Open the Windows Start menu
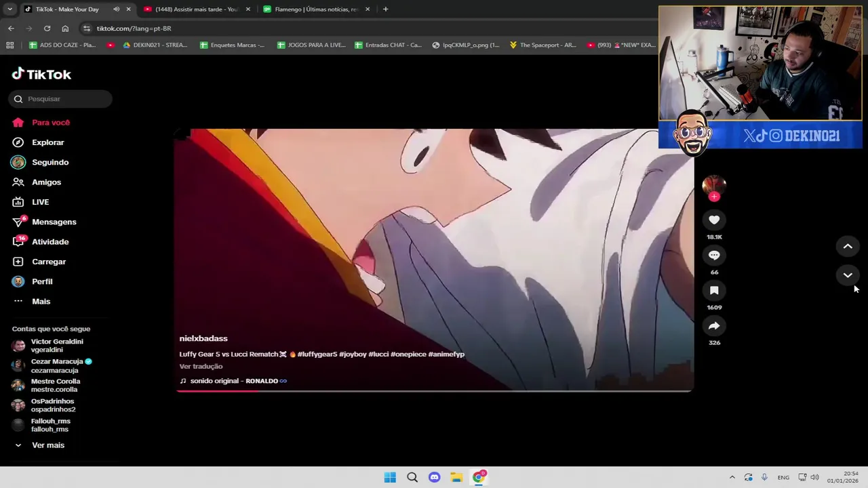The image size is (868, 488). pyautogui.click(x=390, y=477)
